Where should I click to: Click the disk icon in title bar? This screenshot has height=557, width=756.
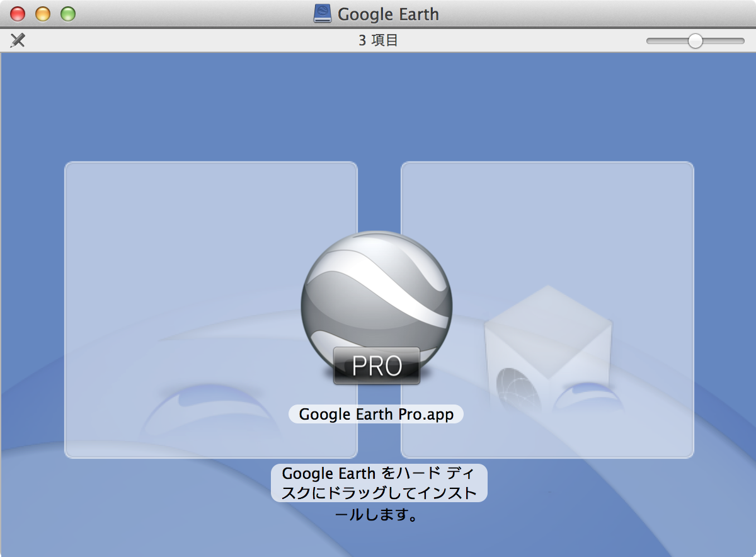point(322,14)
